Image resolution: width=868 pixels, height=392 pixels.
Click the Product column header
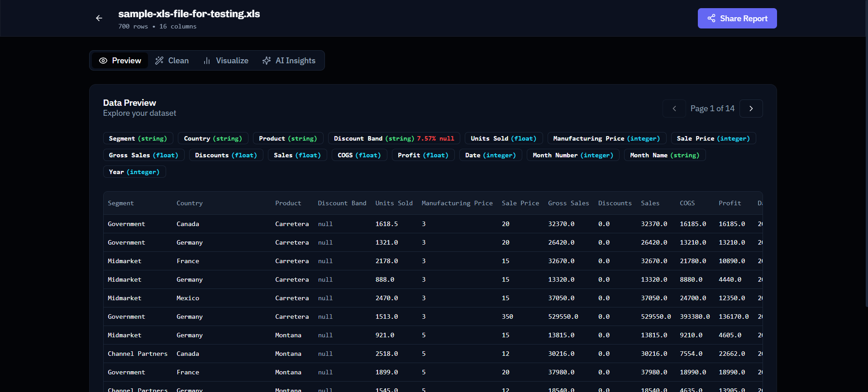(x=288, y=203)
